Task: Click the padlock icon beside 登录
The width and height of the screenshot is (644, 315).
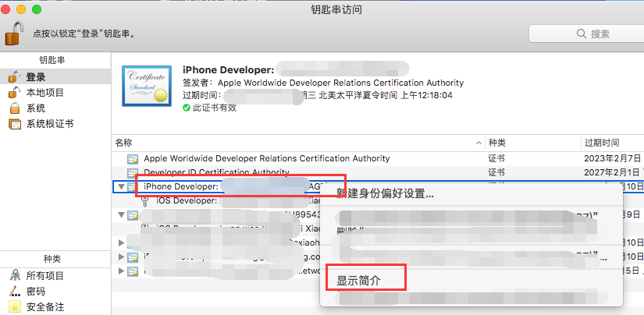Action: pyautogui.click(x=14, y=76)
